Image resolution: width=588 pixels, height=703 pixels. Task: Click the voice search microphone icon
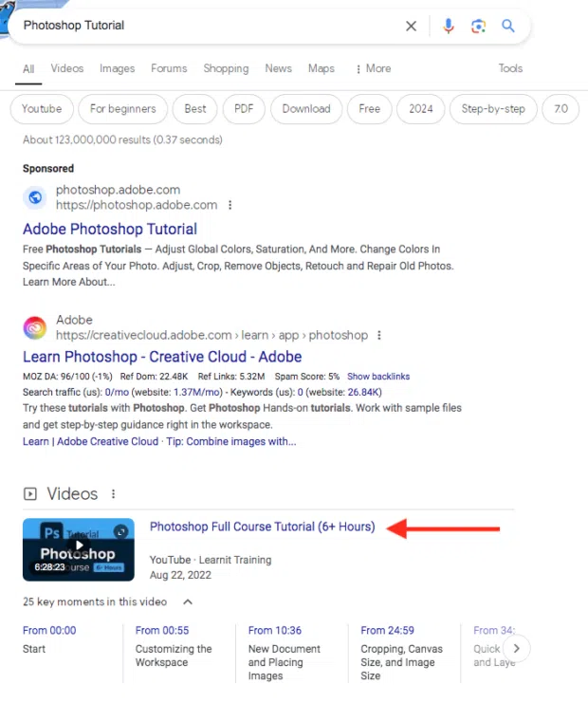click(x=449, y=27)
